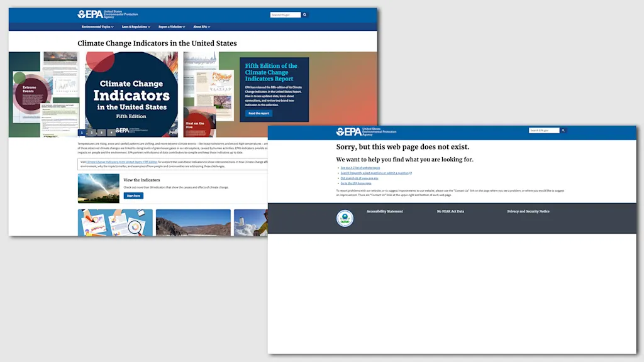Open the Laws & Regulations dropdown
Image resolution: width=644 pixels, height=362 pixels.
coord(136,27)
